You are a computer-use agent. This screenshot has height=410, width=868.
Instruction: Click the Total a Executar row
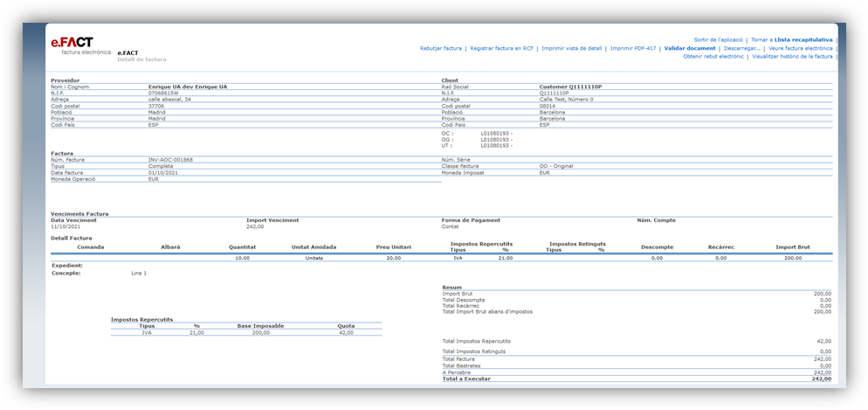click(x=636, y=379)
